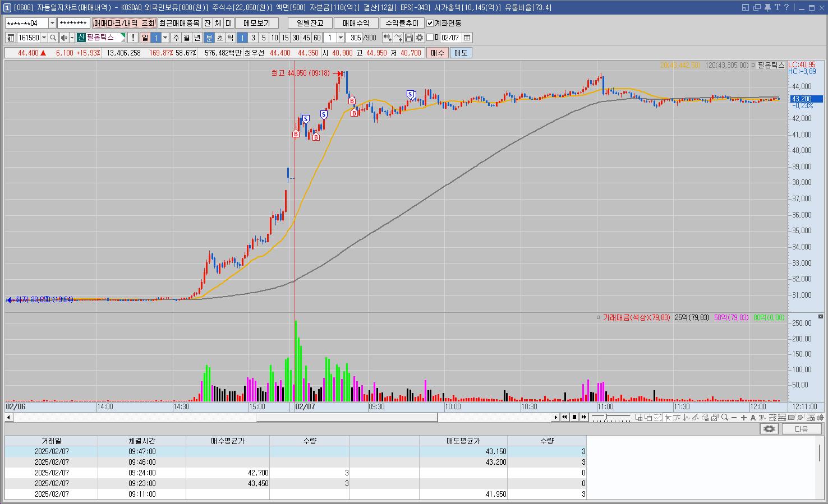Click the red 매수 buy button
Viewport: 828px width, 504px height.
coord(437,53)
